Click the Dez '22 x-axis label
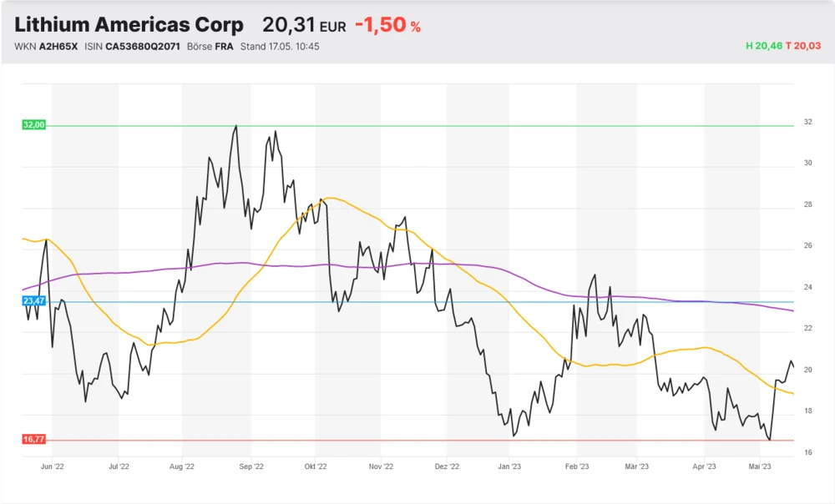 click(x=448, y=467)
